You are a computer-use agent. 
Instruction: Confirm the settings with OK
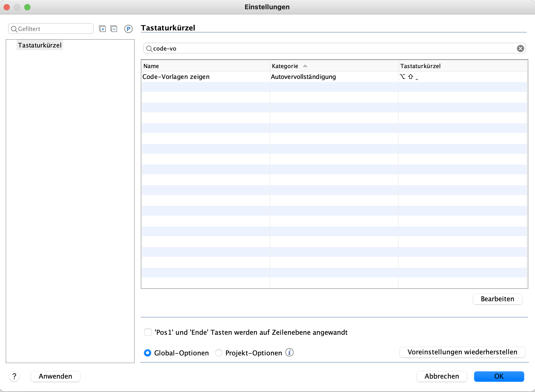pyautogui.click(x=499, y=376)
